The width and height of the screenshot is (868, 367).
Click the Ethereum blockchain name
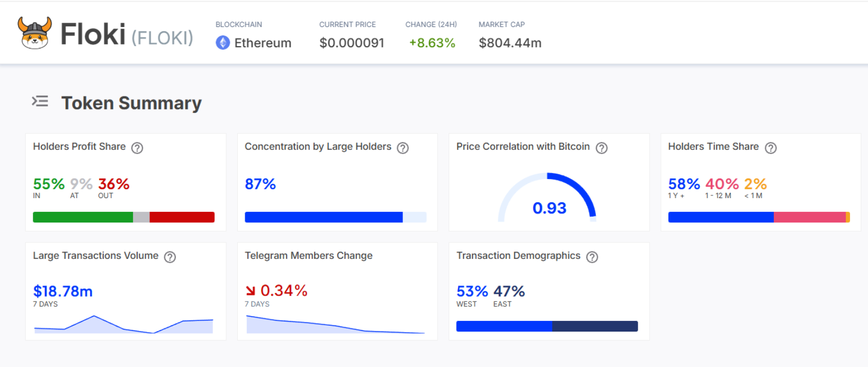pos(263,43)
